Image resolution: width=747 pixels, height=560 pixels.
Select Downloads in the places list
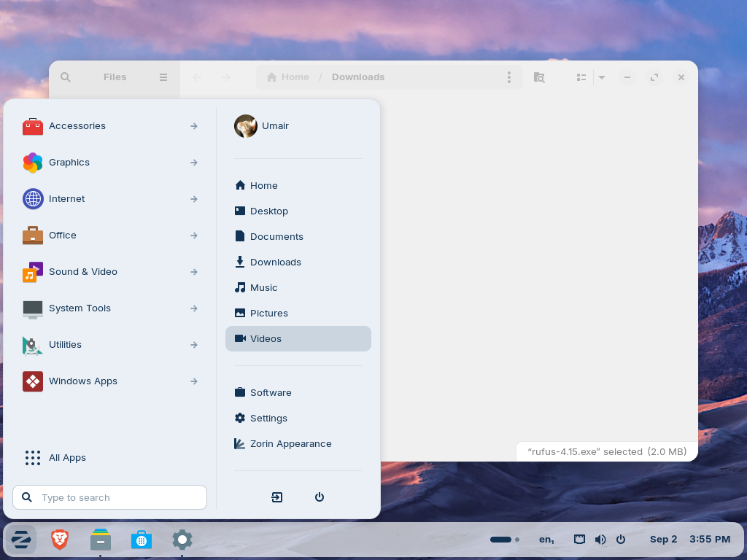coord(298,262)
